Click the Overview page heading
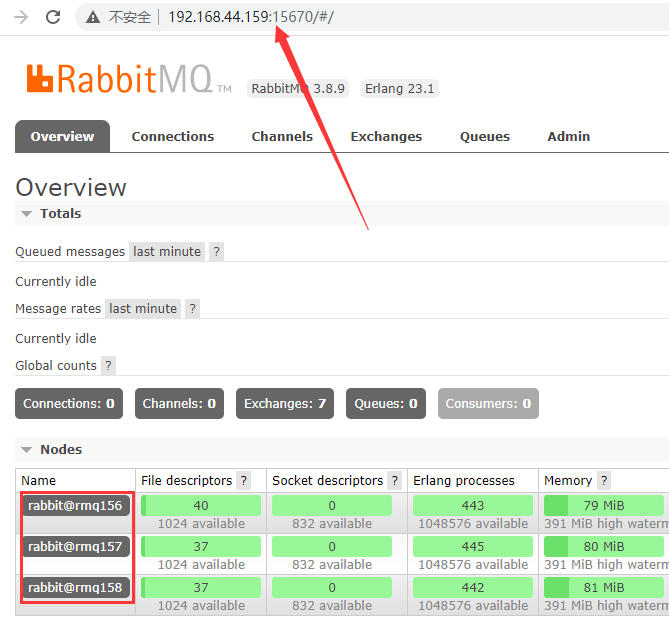 pyautogui.click(x=71, y=188)
